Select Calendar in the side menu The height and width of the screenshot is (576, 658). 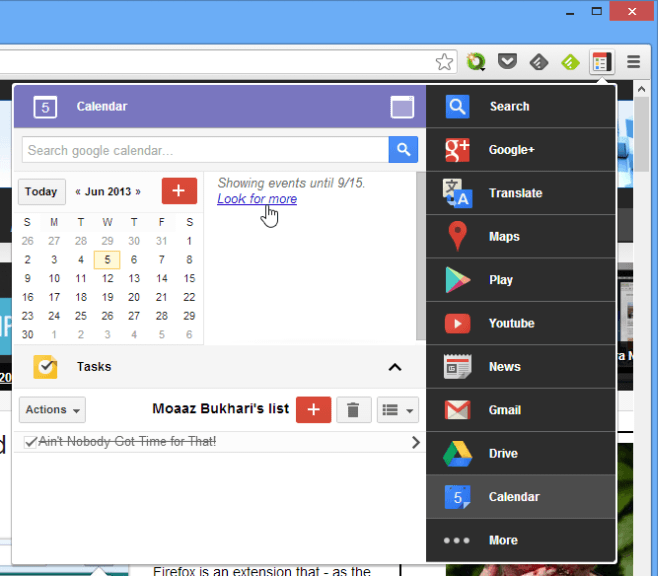(521, 497)
